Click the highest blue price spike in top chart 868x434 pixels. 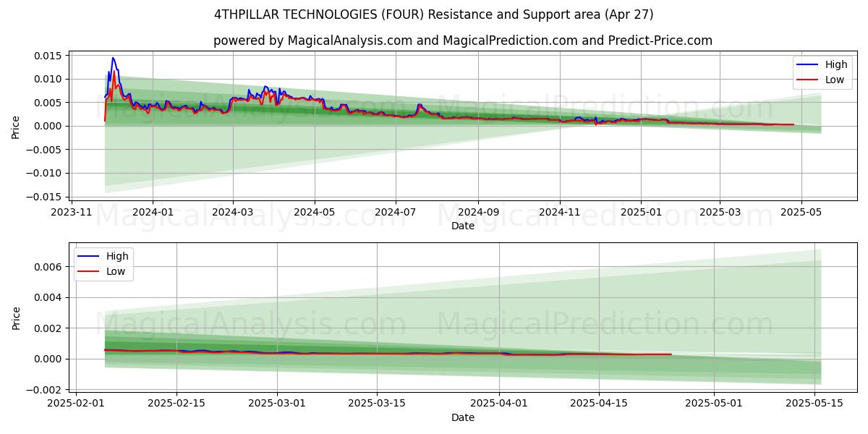113,58
